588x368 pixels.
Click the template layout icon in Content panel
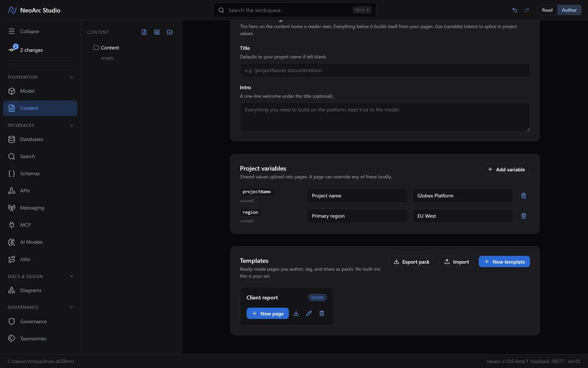(157, 32)
